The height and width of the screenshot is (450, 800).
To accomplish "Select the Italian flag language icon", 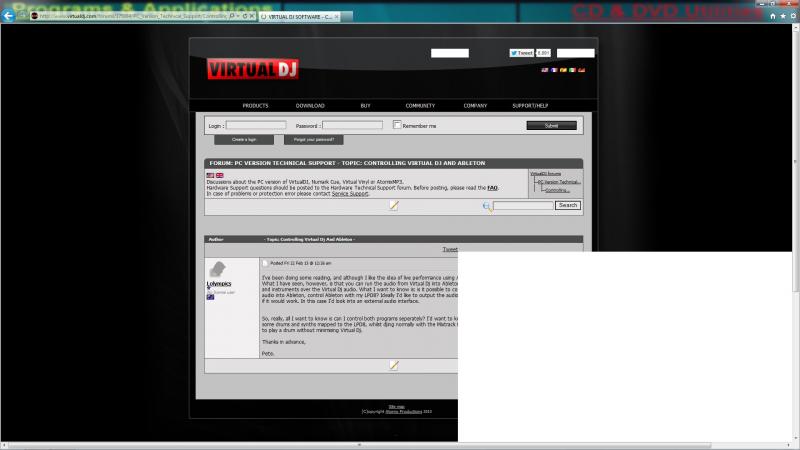I will 572,70.
